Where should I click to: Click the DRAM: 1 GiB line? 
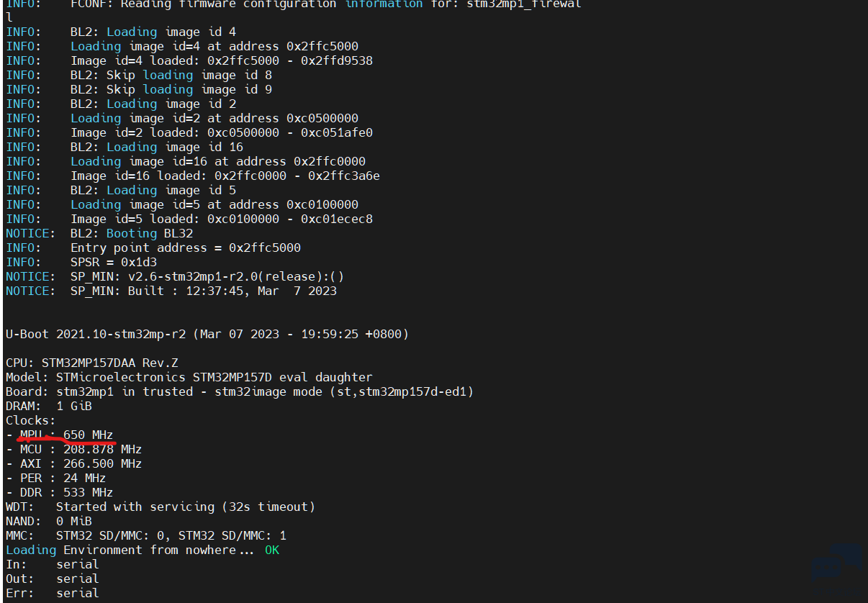pos(49,406)
